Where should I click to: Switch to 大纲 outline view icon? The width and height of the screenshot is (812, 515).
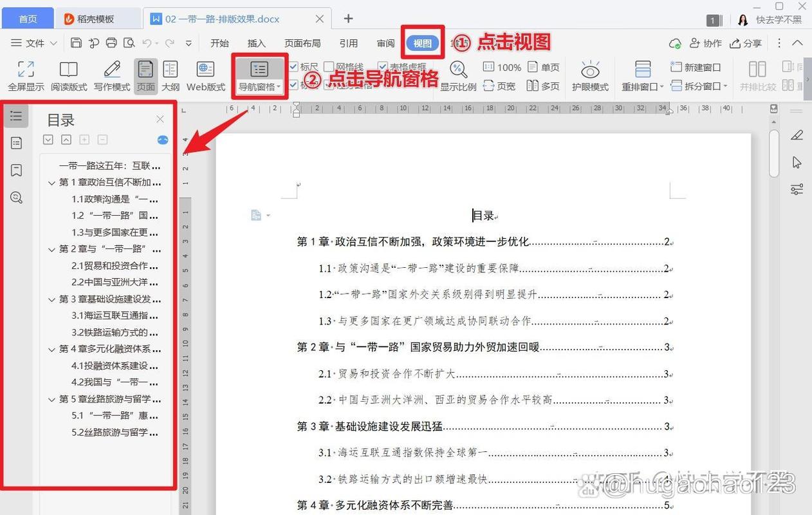click(x=170, y=73)
